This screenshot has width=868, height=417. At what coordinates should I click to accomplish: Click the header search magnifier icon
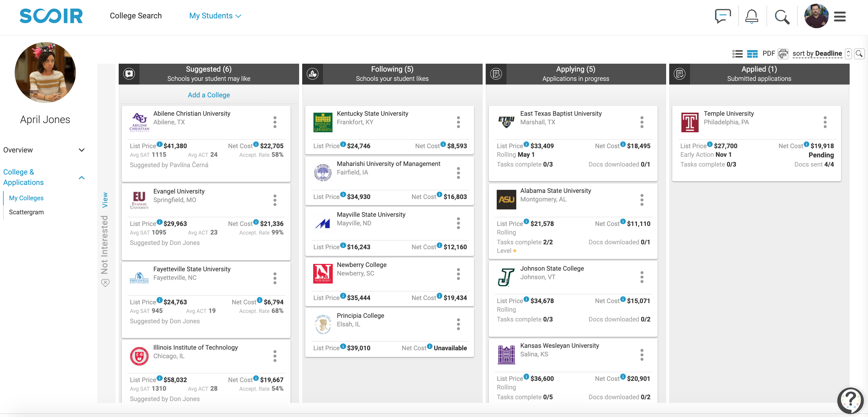[x=782, y=17]
